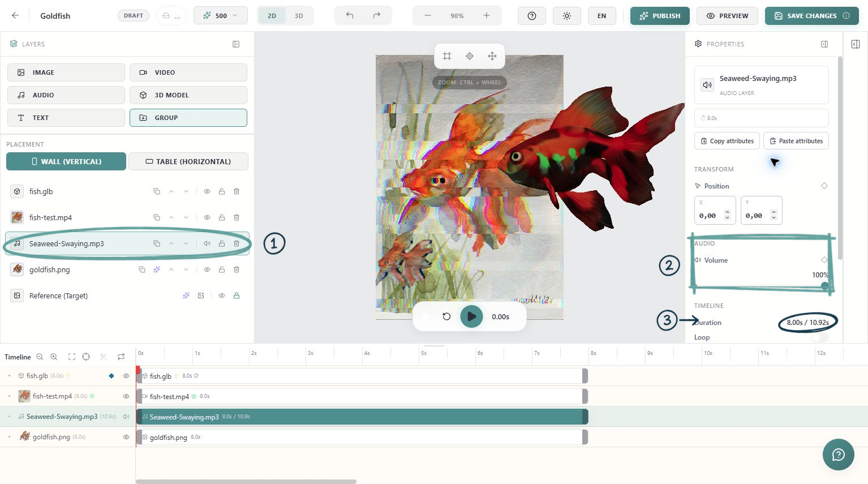Screen dimensions: 868x484
Task: Go back using the arrow beside Goldfish
Action: point(15,16)
